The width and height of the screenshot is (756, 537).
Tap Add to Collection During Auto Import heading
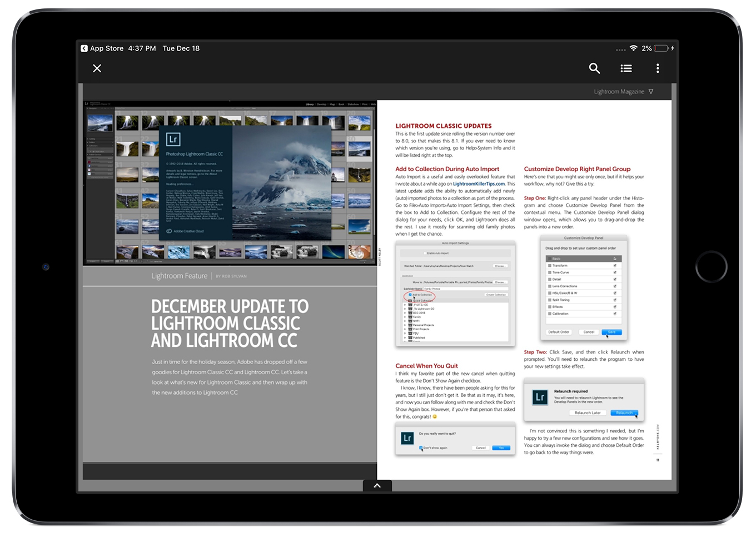coord(447,169)
